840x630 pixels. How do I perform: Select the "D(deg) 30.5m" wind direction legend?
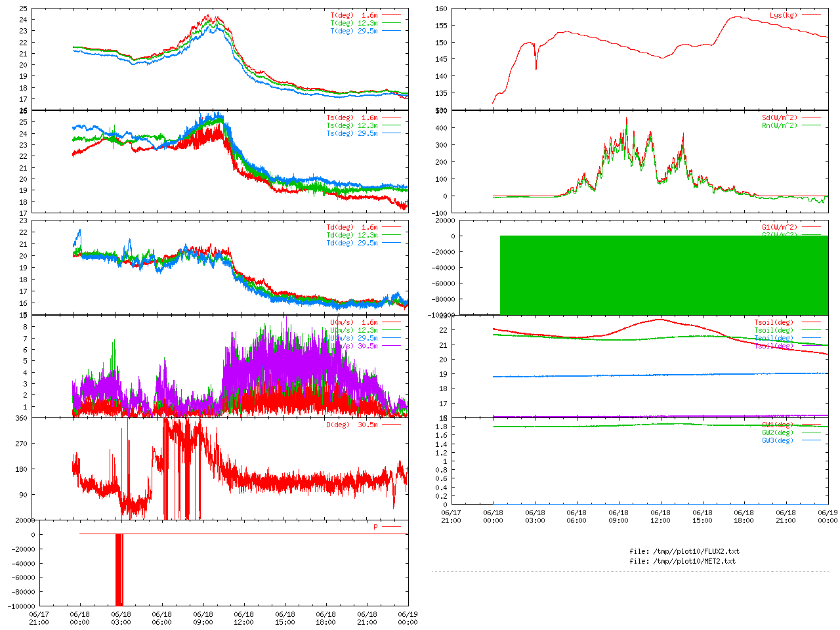(x=352, y=425)
